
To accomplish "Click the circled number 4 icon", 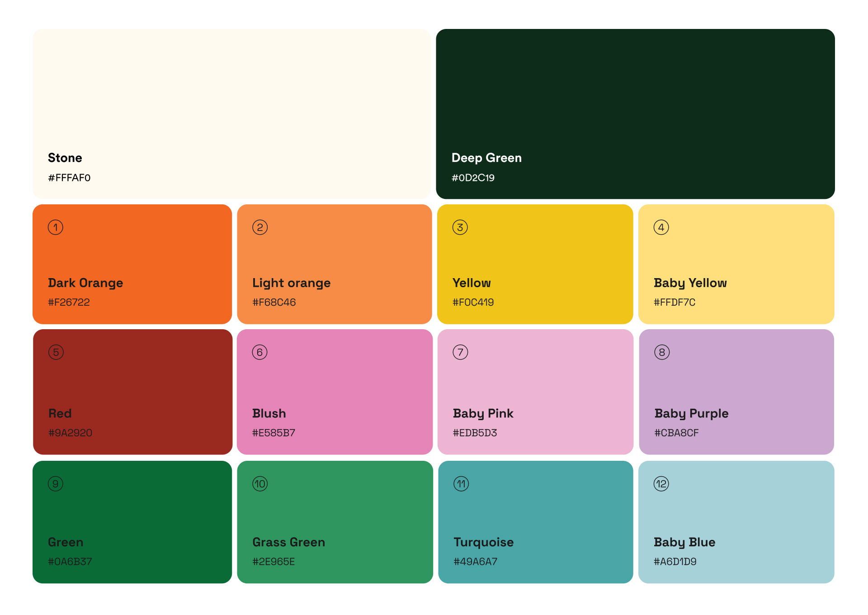I will [661, 227].
